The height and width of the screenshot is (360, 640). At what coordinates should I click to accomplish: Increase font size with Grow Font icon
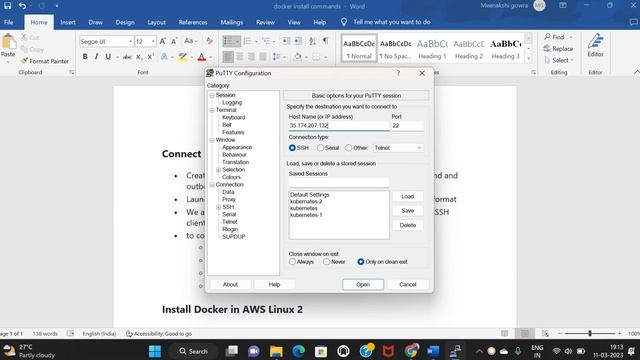162,41
